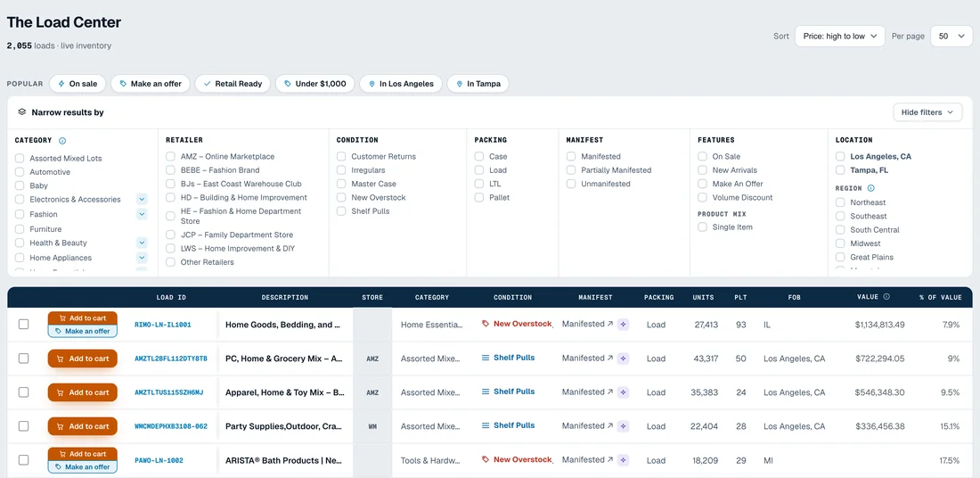Open Party Supplies,Outdoor description

(x=283, y=426)
